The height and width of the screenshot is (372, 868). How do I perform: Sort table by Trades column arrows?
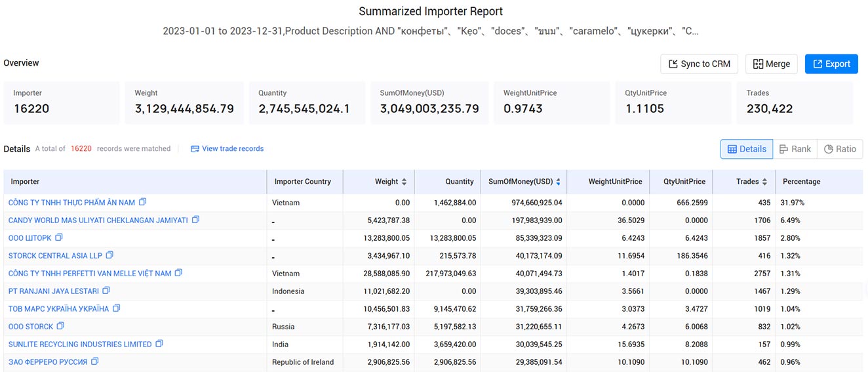coord(765,182)
